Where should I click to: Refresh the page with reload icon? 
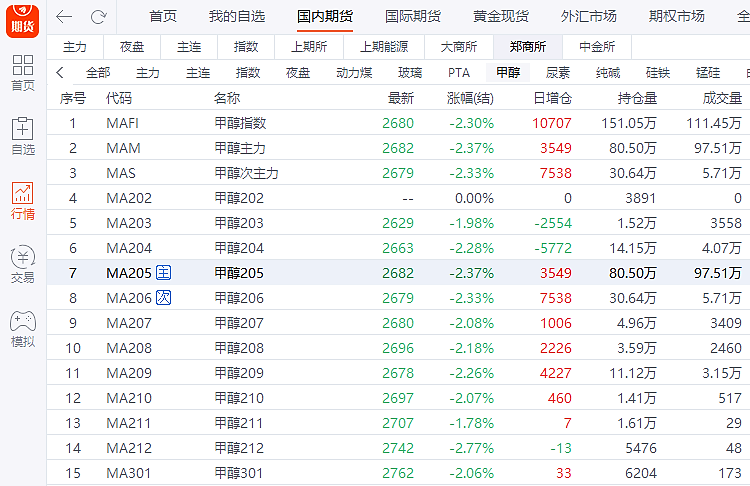(98, 17)
